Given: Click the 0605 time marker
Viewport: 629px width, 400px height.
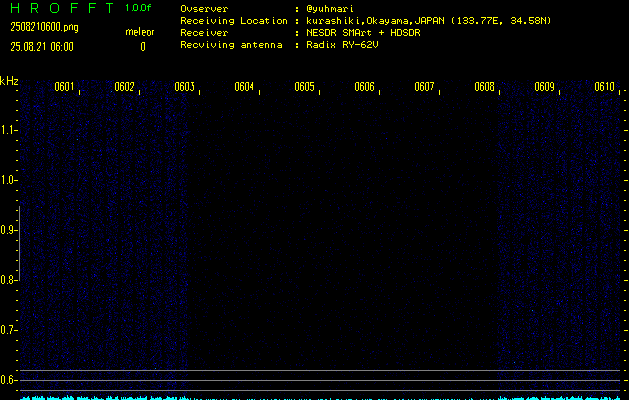Looking at the screenshot, I should [x=304, y=87].
